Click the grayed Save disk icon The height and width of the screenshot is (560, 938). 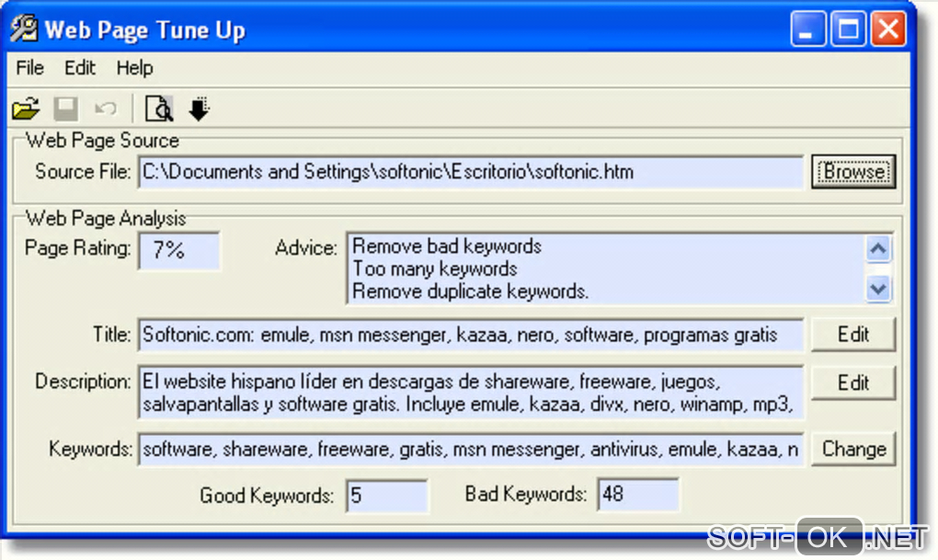point(66,109)
